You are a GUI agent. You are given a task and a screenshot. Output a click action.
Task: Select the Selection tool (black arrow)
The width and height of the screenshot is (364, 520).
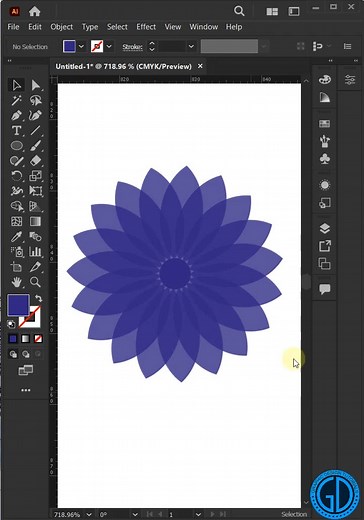pos(16,85)
